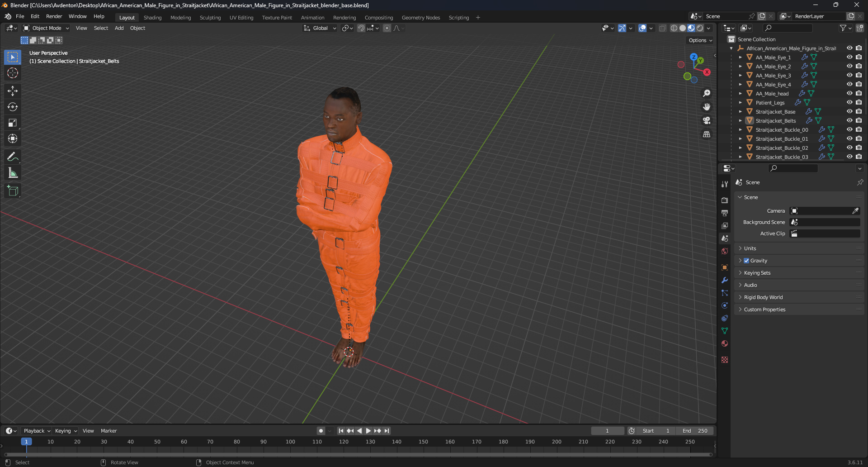868x467 pixels.
Task: Hide AA_Male_head in viewport
Action: coord(849,93)
